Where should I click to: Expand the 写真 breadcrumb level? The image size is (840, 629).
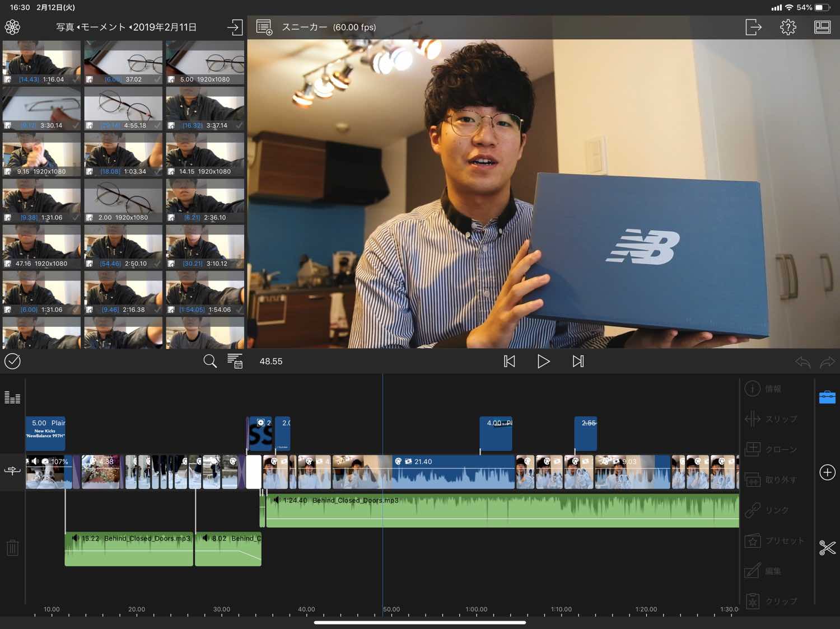[65, 27]
